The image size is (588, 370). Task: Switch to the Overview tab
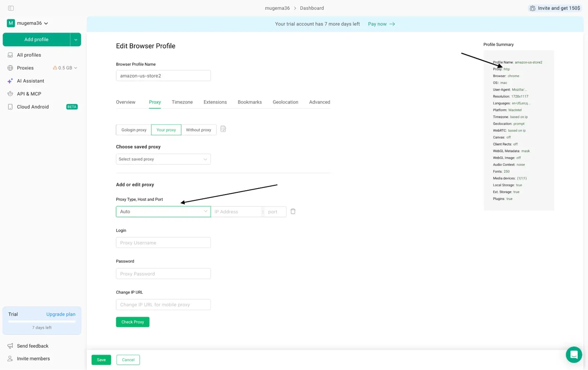(126, 102)
